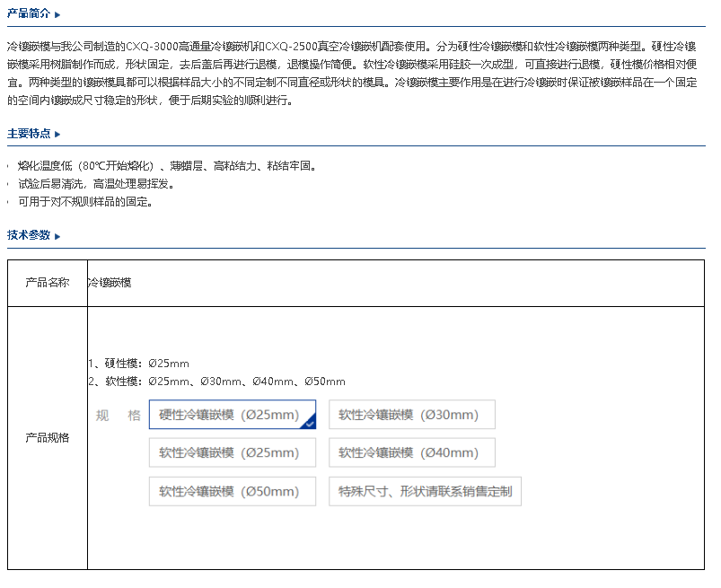Click the 规格 label before options
The width and height of the screenshot is (721, 588).
(119, 416)
